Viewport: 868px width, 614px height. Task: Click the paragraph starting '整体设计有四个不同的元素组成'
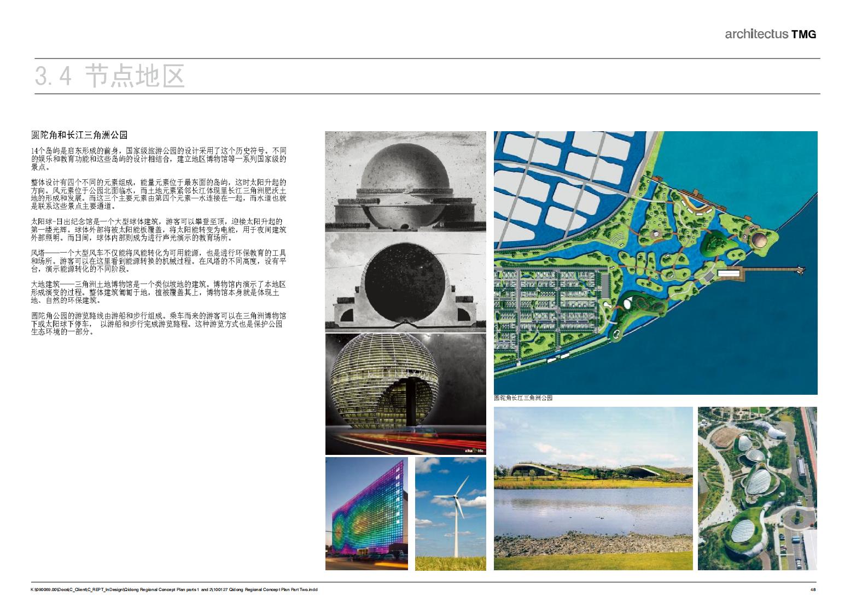159,194
